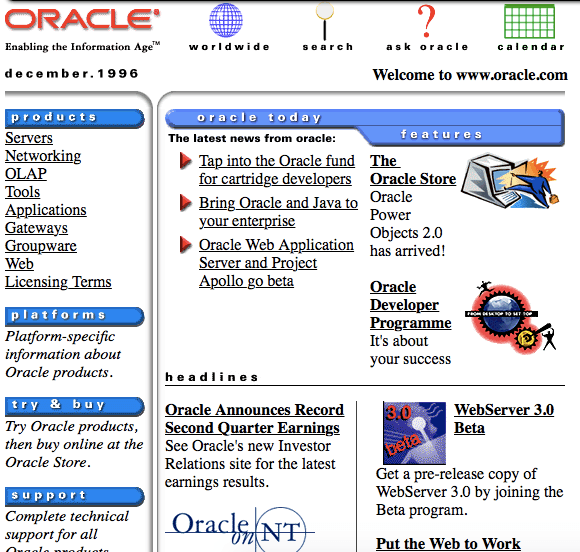Click the Oracle logo at top left
The height and width of the screenshot is (552, 580).
point(82,19)
